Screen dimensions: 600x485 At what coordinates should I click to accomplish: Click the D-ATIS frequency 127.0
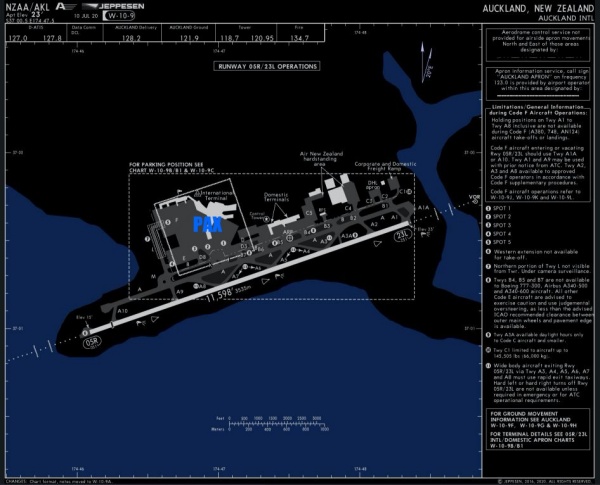click(x=16, y=36)
